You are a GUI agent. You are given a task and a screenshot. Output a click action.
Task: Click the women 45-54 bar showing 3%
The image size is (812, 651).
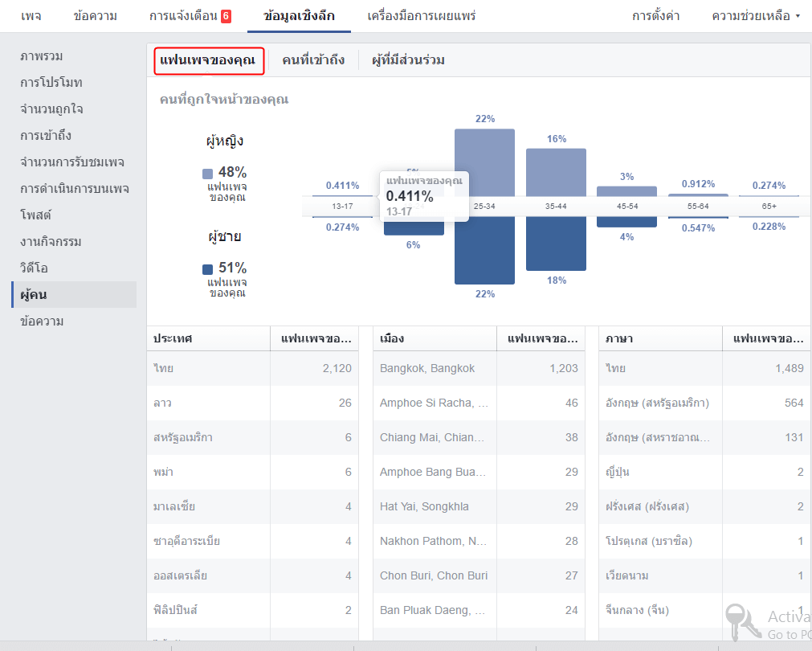pos(627,190)
